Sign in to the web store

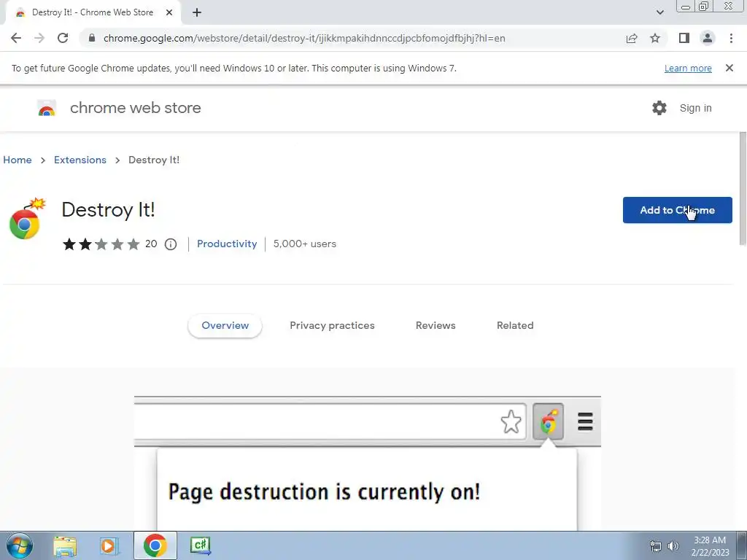(x=695, y=108)
